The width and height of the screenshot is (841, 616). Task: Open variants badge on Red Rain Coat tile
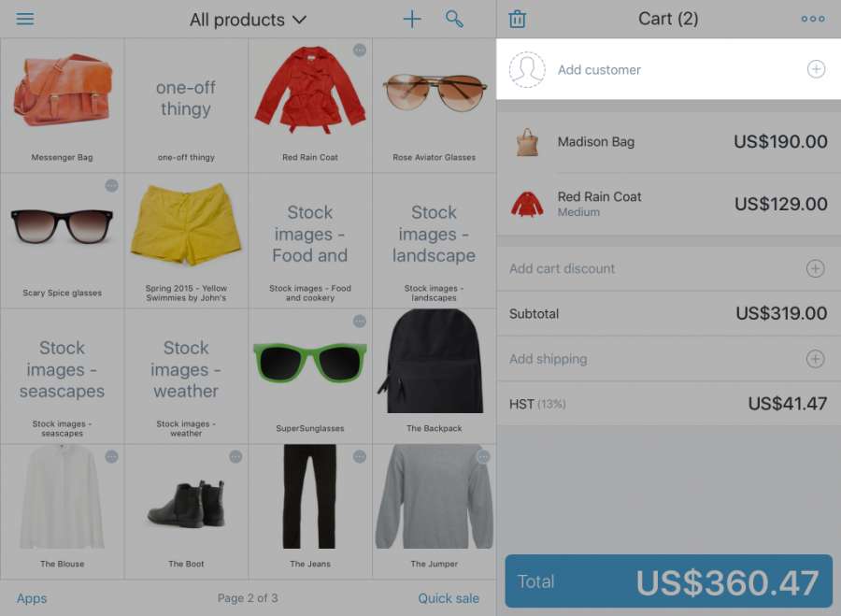[360, 50]
